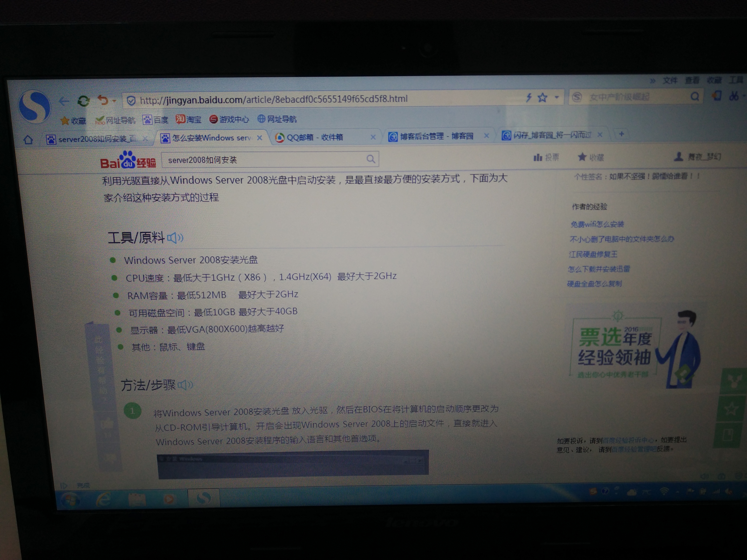This screenshot has height=560, width=747.
Task: Click the server2008如何安装 search field
Action: point(263,160)
